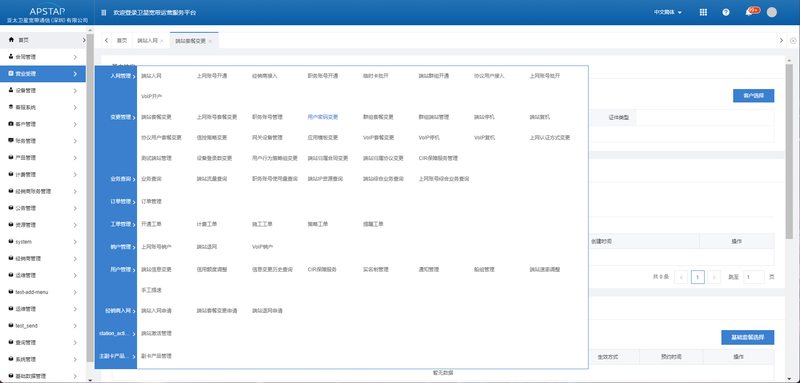The width and height of the screenshot is (800, 383).
Task: Expand the system sidebar item
Action: click(x=43, y=242)
